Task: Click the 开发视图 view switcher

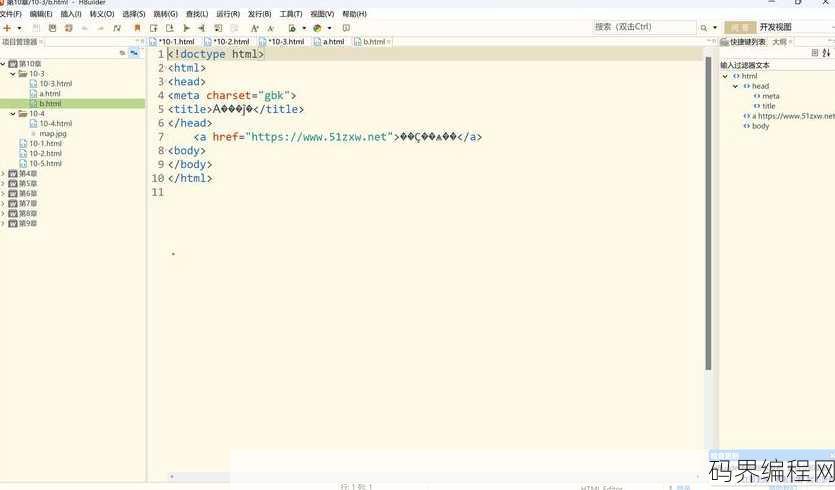Action: coord(775,27)
